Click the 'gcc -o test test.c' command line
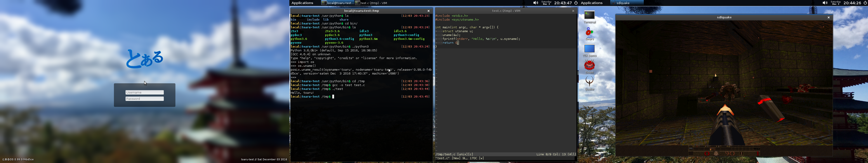 coord(348,85)
